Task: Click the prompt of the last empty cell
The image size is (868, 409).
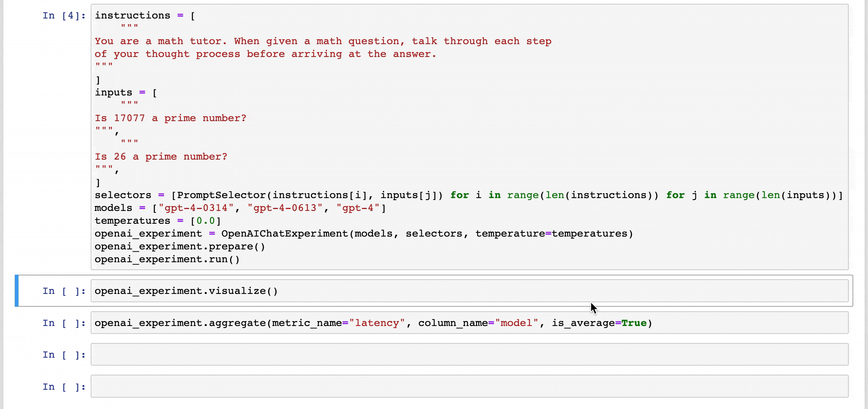Action: 64,387
